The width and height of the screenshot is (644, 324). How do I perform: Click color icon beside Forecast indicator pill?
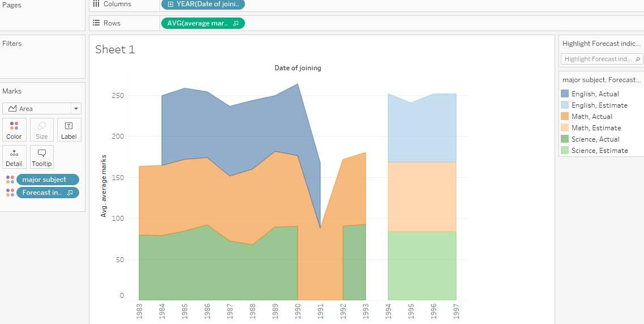[10, 193]
